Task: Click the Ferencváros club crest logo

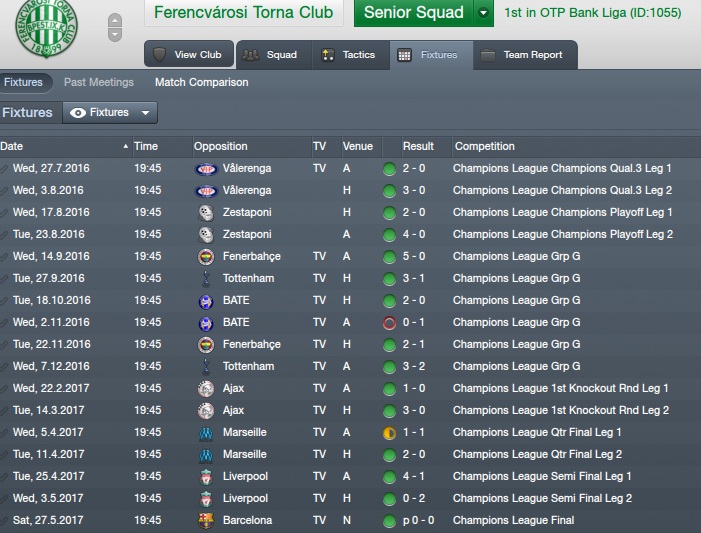Action: pos(44,31)
